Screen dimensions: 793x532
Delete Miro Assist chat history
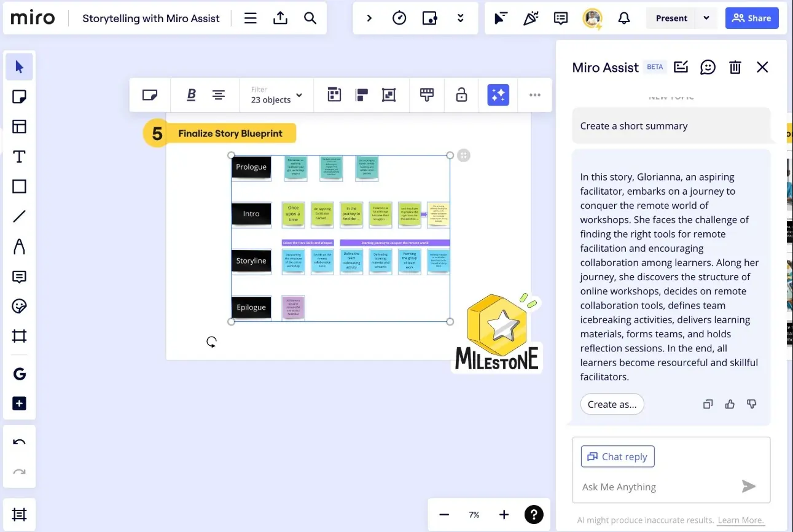point(735,67)
